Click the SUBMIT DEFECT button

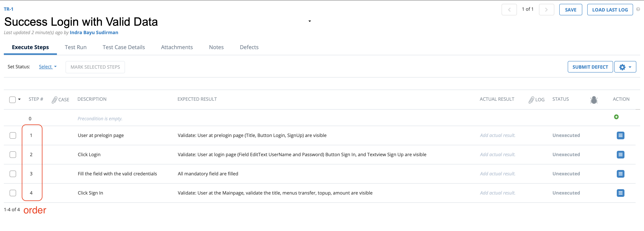coord(590,67)
